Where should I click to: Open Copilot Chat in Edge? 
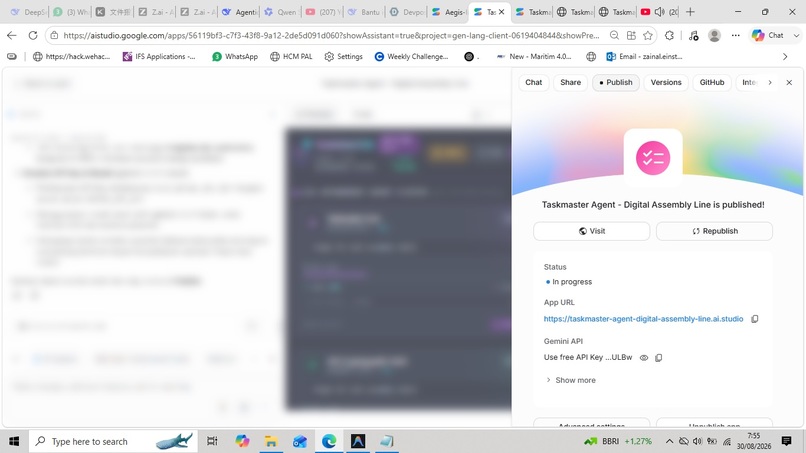click(x=767, y=35)
